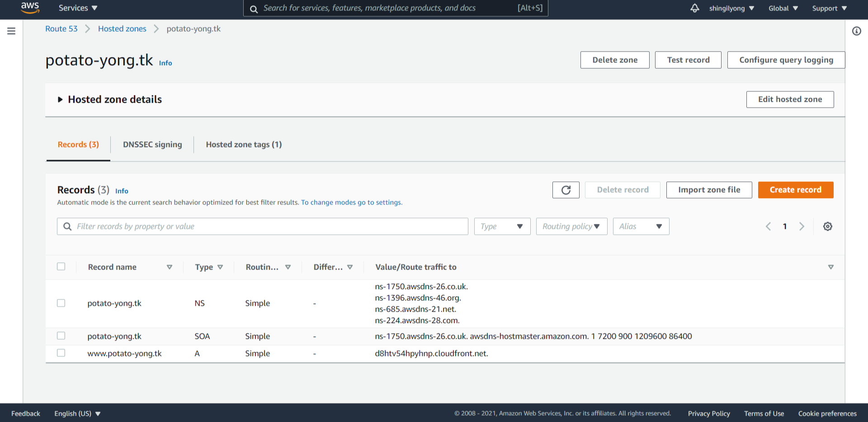
Task: Click the search magnifier icon in top bar
Action: (x=254, y=9)
